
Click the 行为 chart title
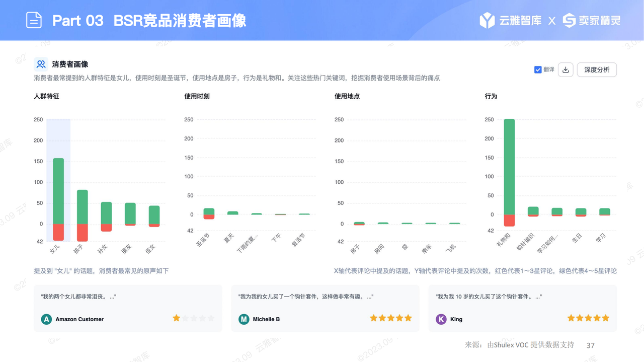[491, 96]
